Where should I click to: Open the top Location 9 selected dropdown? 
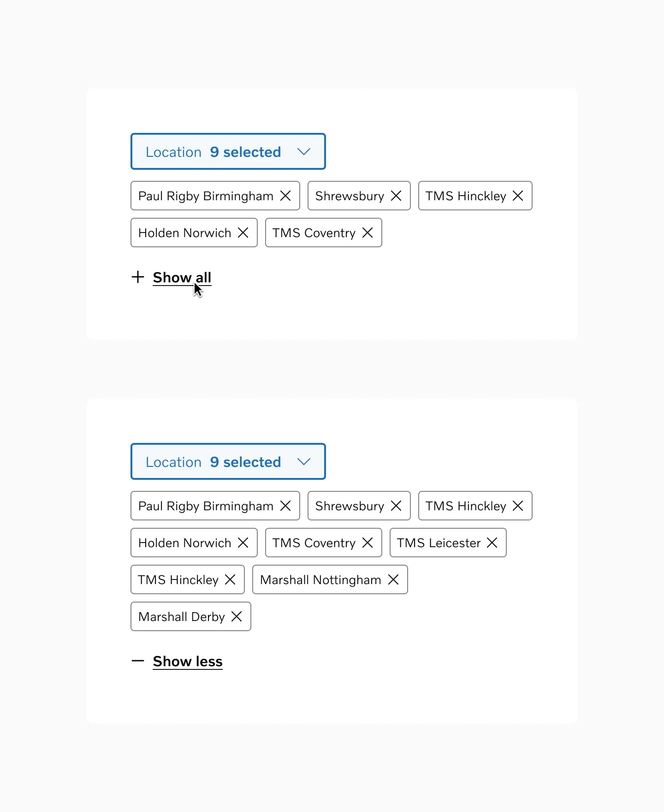pos(228,151)
